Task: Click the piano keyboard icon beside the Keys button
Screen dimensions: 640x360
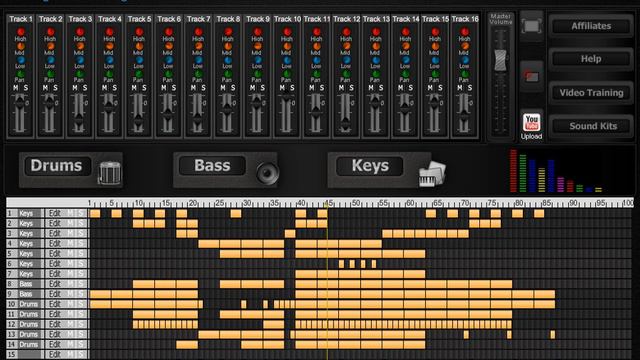Action: point(432,174)
